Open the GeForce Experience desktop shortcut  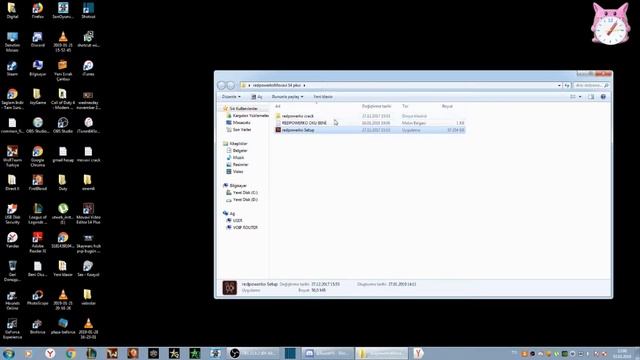pos(12,328)
